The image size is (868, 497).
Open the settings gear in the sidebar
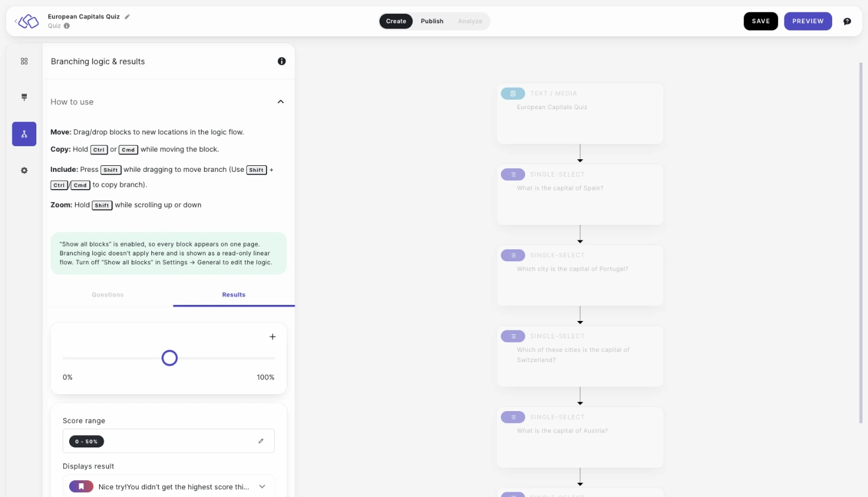pos(24,171)
